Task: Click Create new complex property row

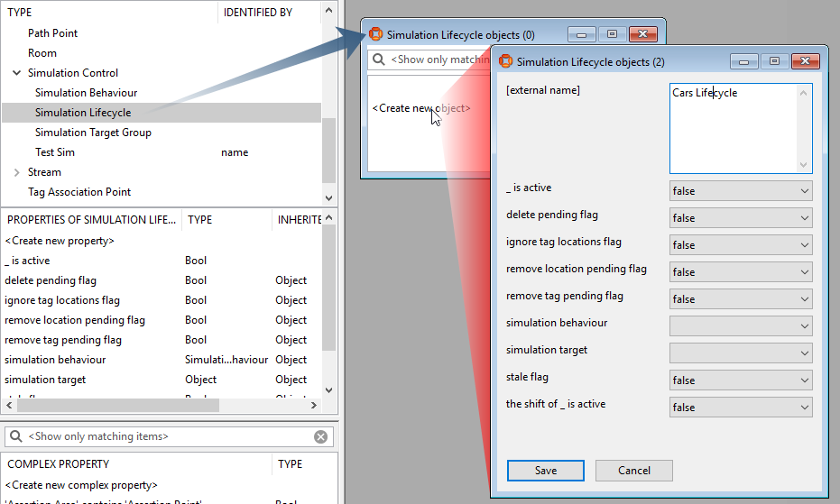Action: pos(81,485)
